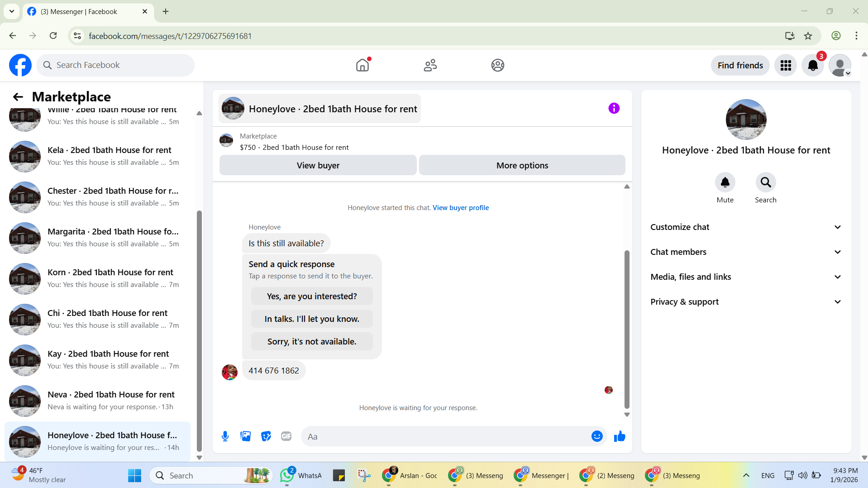Open the Kela house for rent conversation

[x=97, y=156]
